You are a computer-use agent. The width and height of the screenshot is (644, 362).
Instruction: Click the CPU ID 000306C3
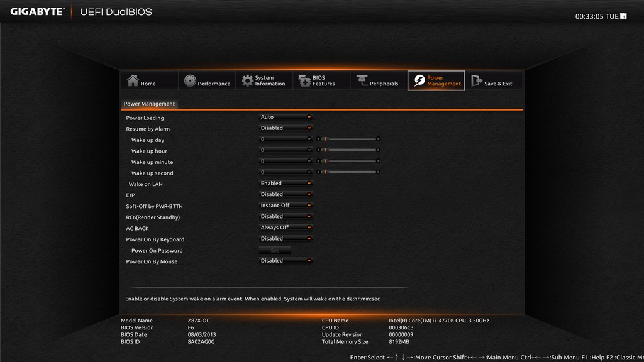[x=401, y=327]
